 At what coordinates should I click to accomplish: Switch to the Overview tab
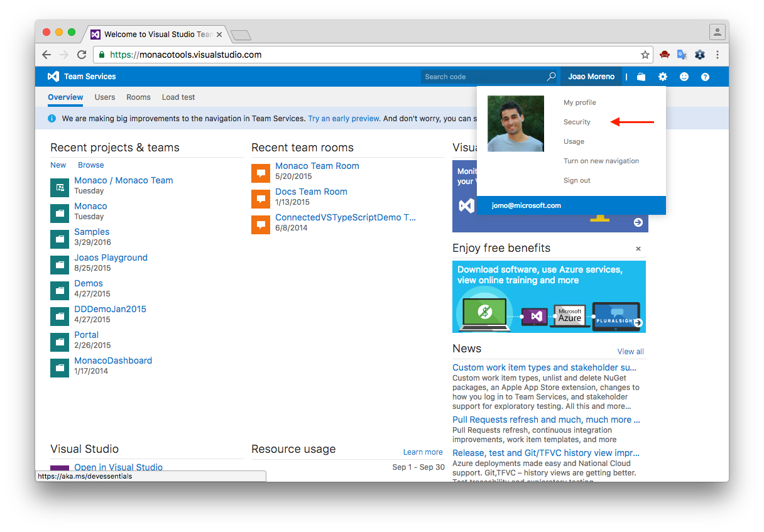[x=65, y=97]
